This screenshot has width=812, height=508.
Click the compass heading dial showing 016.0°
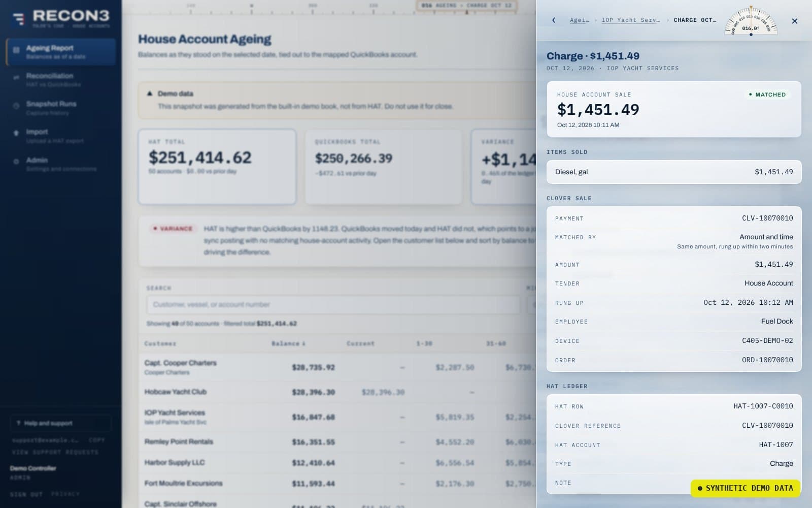(751, 21)
